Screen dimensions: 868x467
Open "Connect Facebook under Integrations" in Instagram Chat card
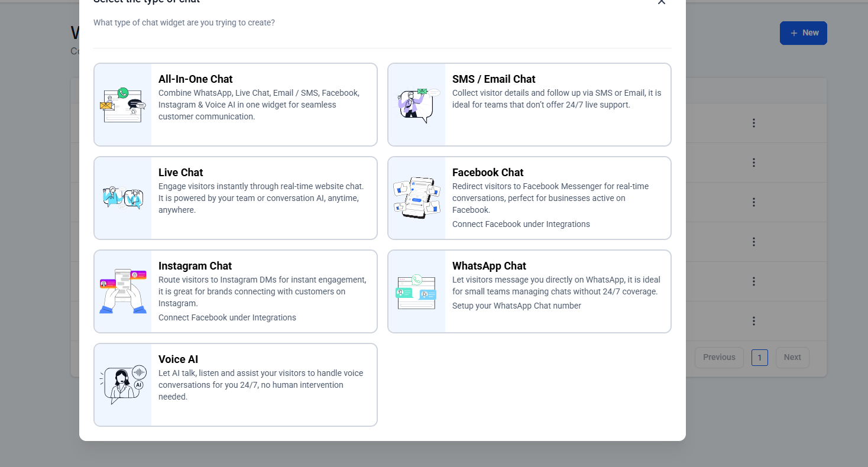pos(227,317)
